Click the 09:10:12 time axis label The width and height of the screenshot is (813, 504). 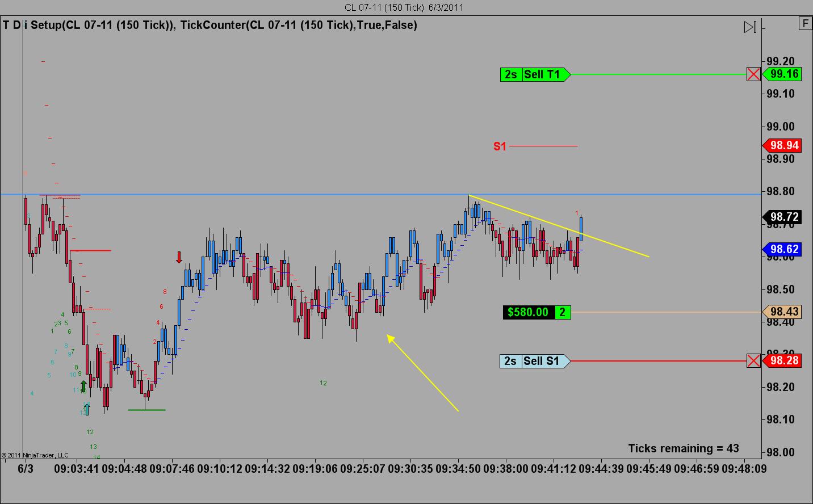click(x=220, y=469)
